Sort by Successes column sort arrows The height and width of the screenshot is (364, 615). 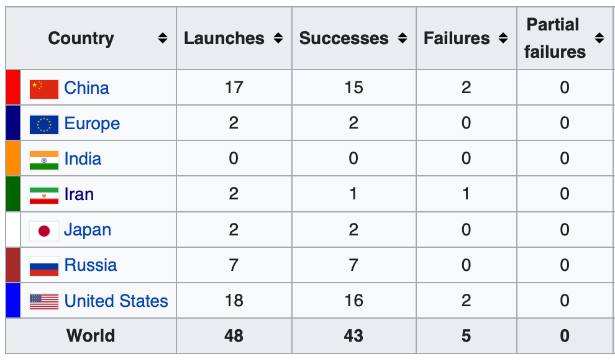click(x=403, y=39)
